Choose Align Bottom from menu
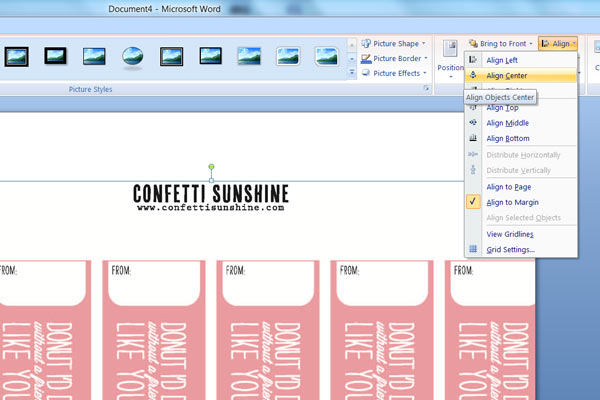600x400 pixels. 521,138
